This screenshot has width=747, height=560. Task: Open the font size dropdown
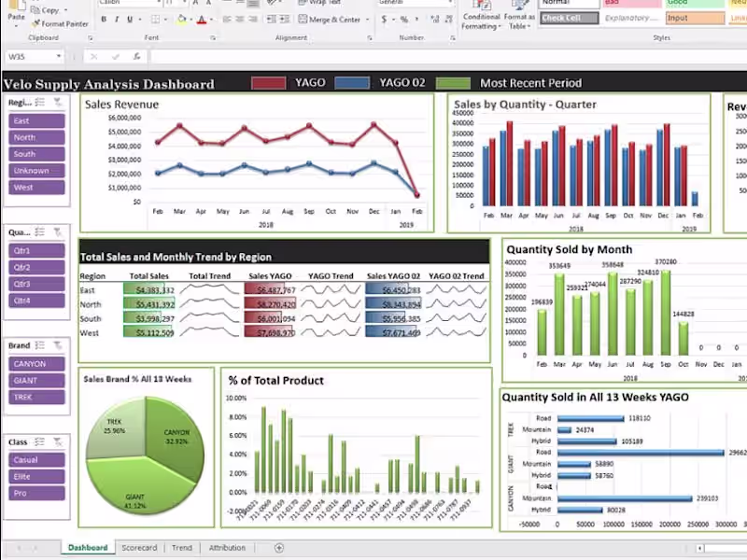184,4
